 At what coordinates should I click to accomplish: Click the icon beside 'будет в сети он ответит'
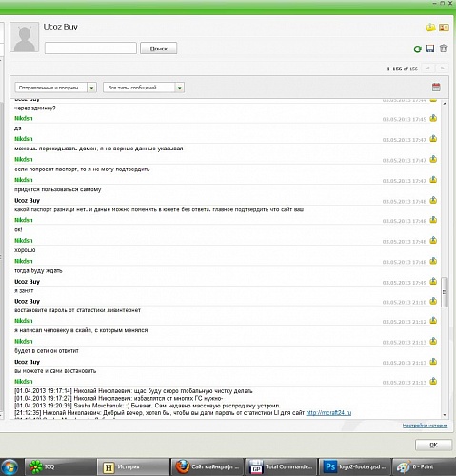(433, 341)
